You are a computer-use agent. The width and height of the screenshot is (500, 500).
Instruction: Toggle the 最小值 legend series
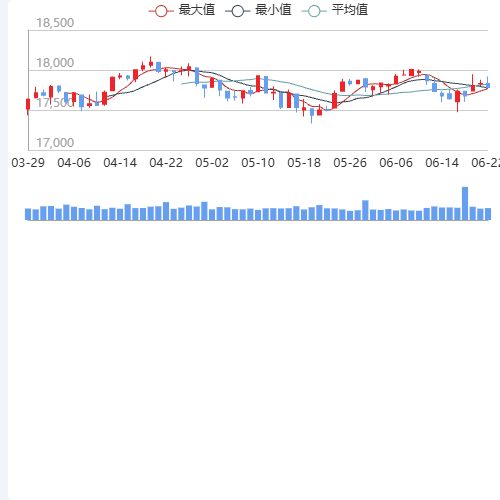coord(258,10)
